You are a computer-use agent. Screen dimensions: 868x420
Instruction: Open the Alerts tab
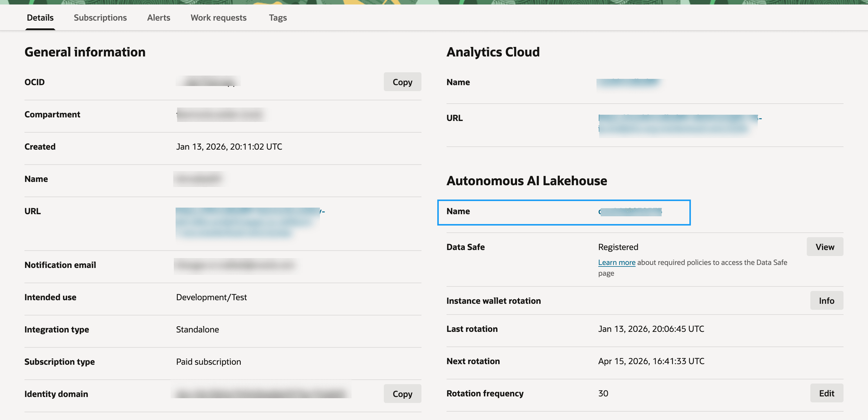158,18
